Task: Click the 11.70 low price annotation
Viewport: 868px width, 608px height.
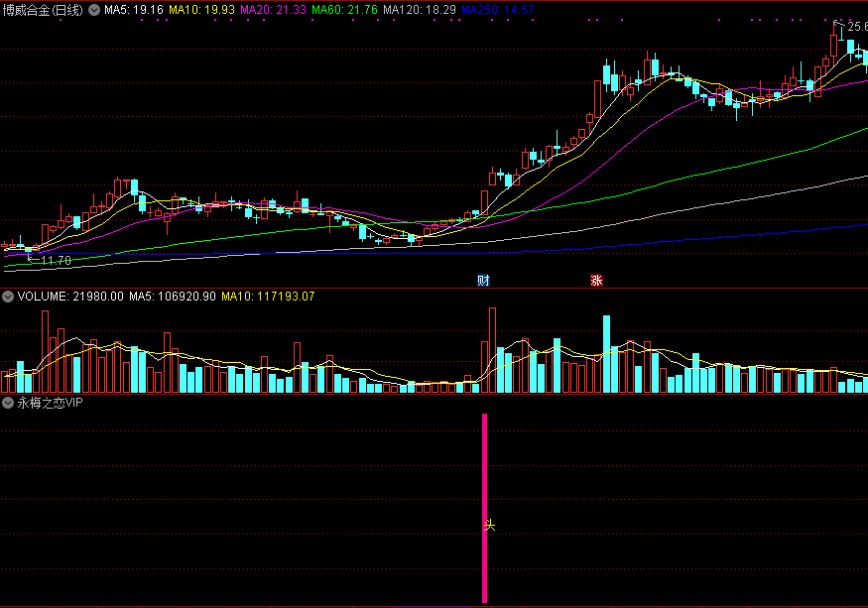Action: coord(56,260)
